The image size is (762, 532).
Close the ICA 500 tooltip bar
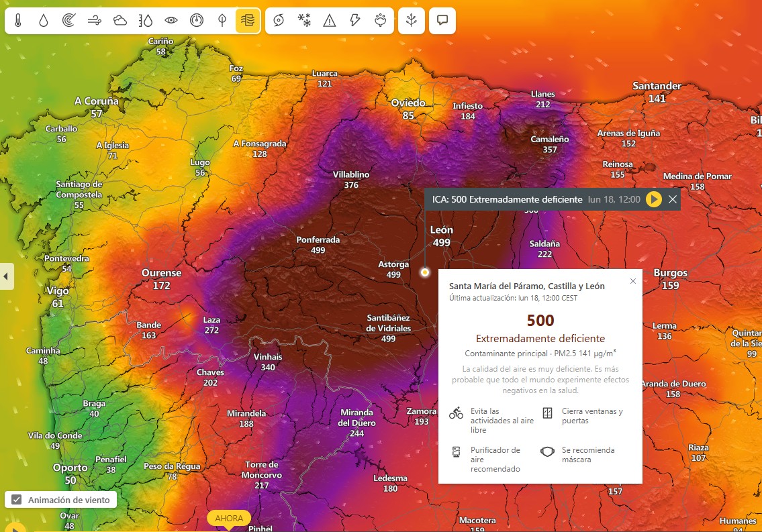click(672, 199)
